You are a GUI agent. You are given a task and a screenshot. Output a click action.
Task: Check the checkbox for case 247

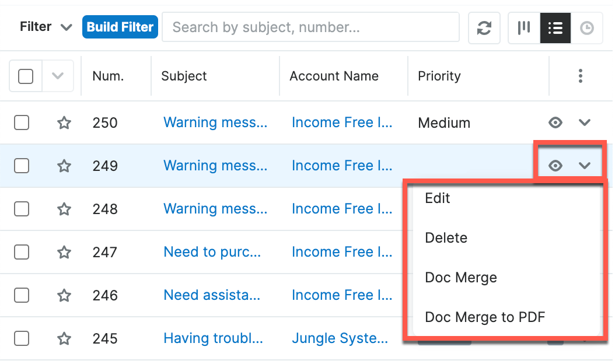tap(22, 252)
